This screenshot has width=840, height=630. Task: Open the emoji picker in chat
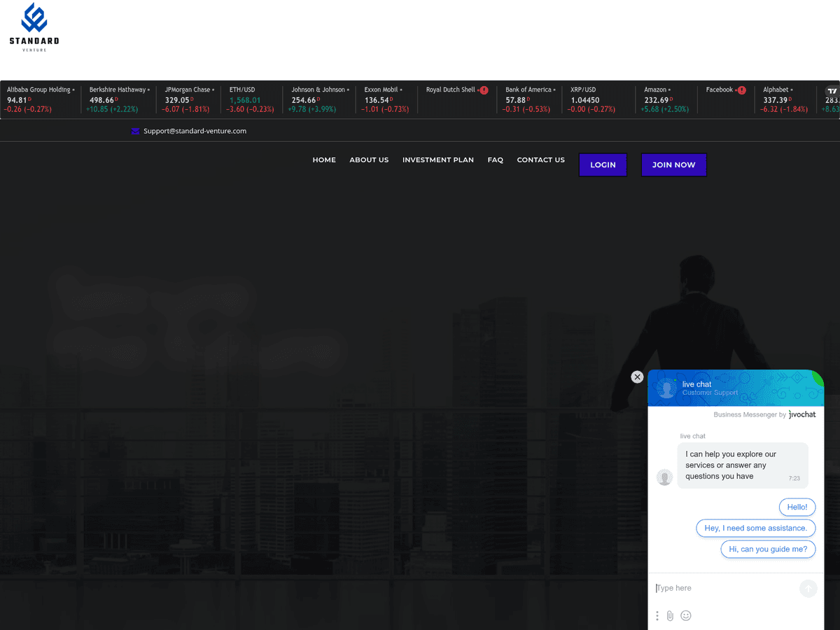[x=686, y=615]
